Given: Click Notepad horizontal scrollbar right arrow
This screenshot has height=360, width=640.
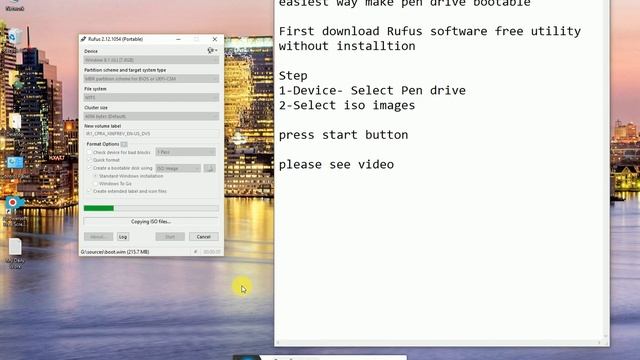Looking at the screenshot, I should click(x=600, y=342).
